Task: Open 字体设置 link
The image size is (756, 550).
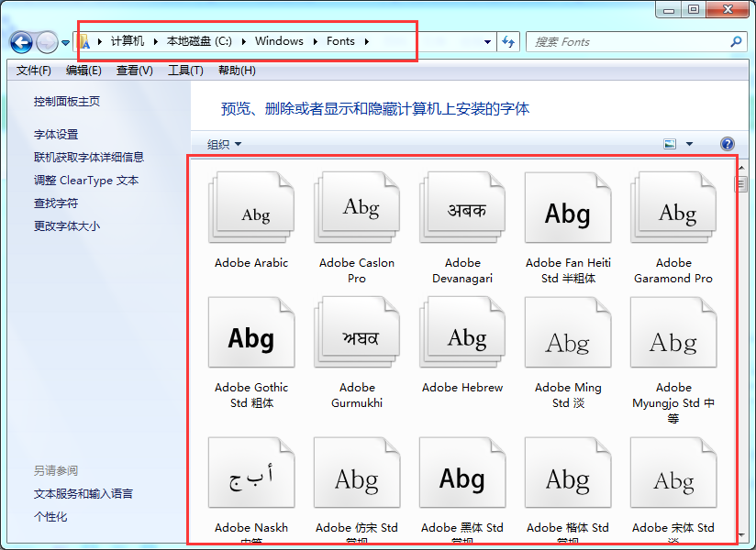Action: click(56, 135)
